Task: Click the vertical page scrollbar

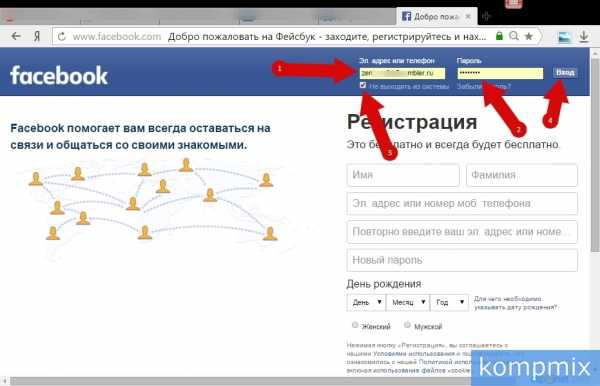Action: pyautogui.click(x=595, y=153)
